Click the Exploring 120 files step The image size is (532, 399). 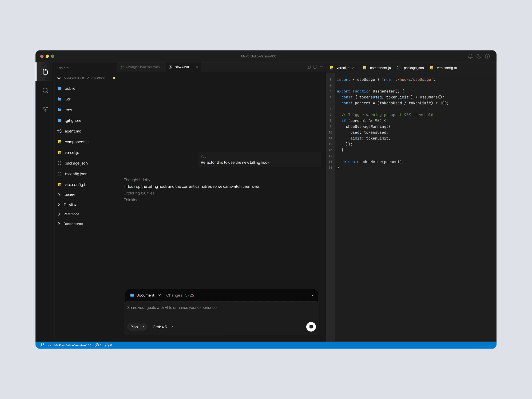pyautogui.click(x=139, y=193)
